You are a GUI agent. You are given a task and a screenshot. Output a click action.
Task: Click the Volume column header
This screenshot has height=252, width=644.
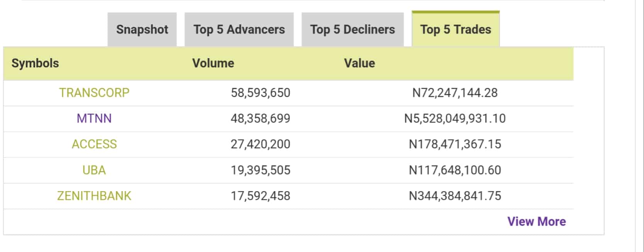tap(213, 63)
